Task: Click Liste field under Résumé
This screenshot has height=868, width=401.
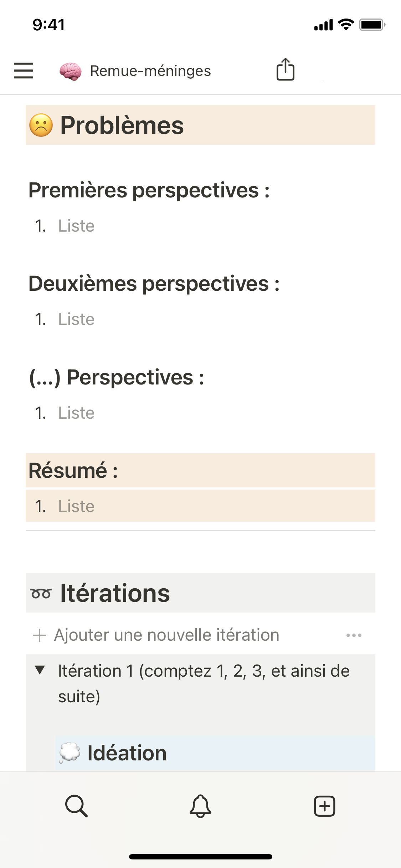Action: coord(76,506)
